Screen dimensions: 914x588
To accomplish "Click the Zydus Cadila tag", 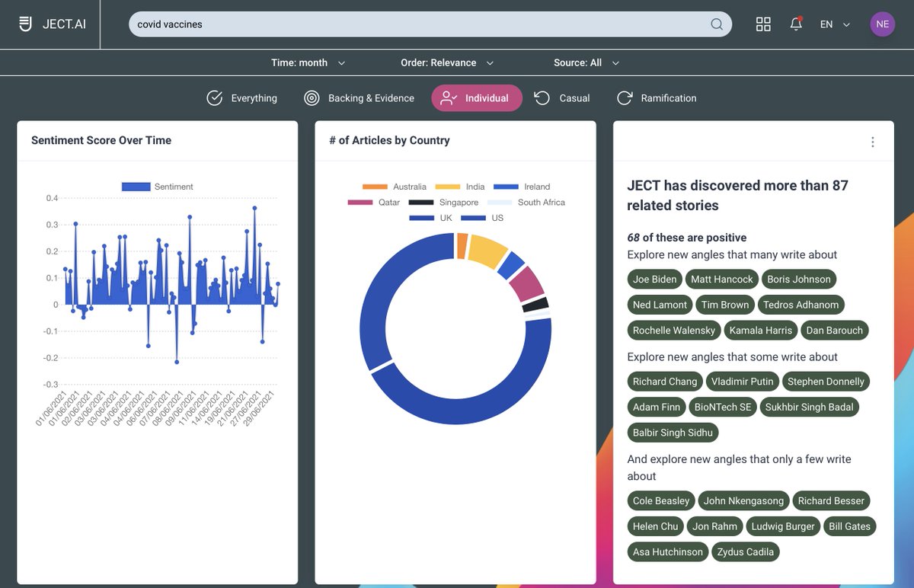I will tap(746, 552).
